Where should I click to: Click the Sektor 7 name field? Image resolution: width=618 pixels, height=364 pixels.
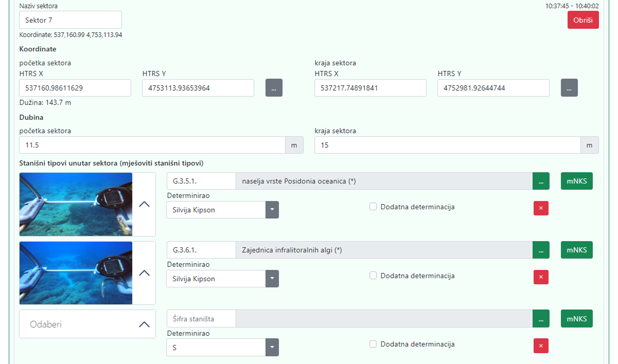70,20
